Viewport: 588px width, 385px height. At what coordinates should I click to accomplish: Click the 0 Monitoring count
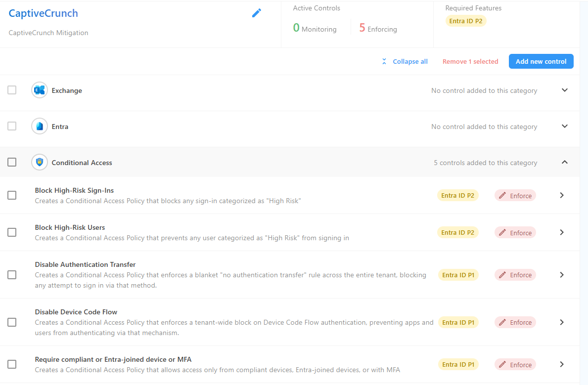pyautogui.click(x=315, y=28)
